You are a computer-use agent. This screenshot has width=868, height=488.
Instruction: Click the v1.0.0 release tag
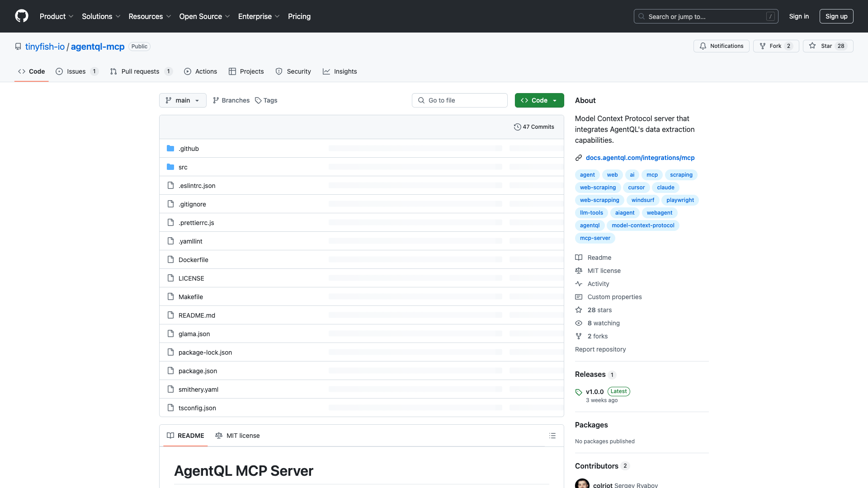tap(594, 392)
